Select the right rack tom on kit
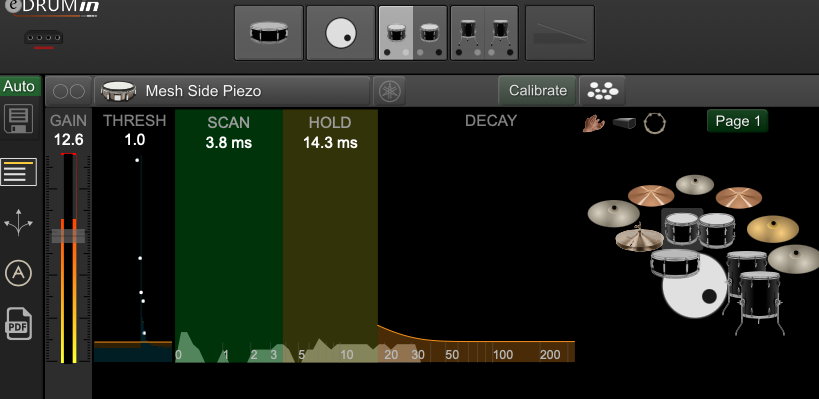Image resolution: width=819 pixels, height=399 pixels. (717, 230)
